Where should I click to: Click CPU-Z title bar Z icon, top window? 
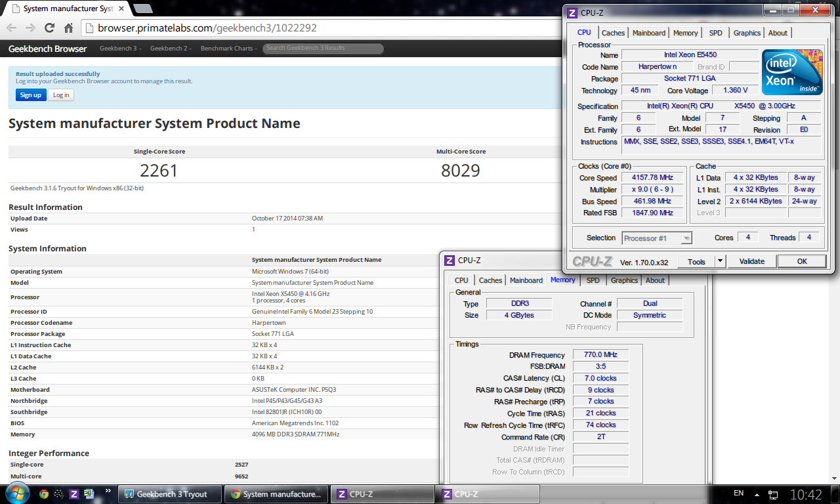572,12
